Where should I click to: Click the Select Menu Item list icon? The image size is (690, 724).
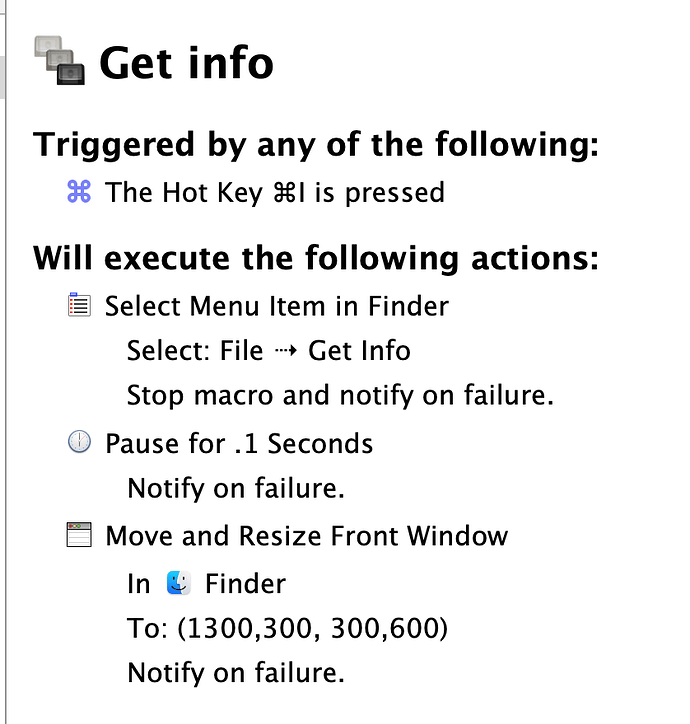[79, 305]
